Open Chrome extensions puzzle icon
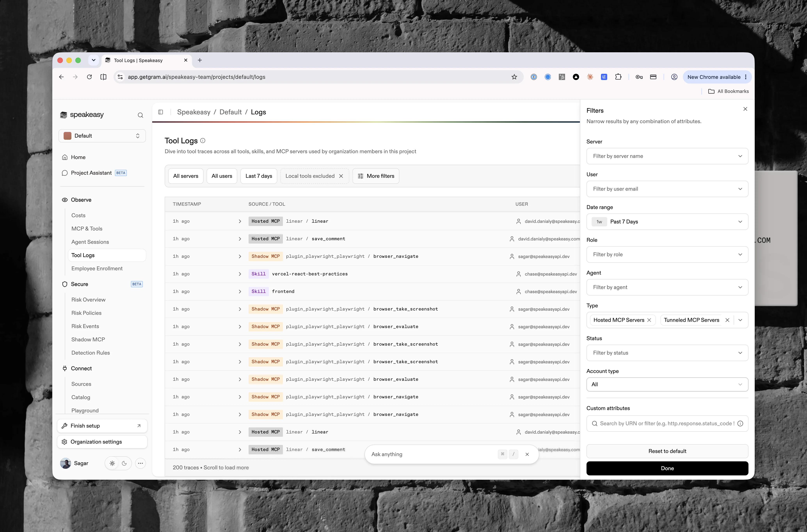This screenshot has width=807, height=532. pos(618,77)
